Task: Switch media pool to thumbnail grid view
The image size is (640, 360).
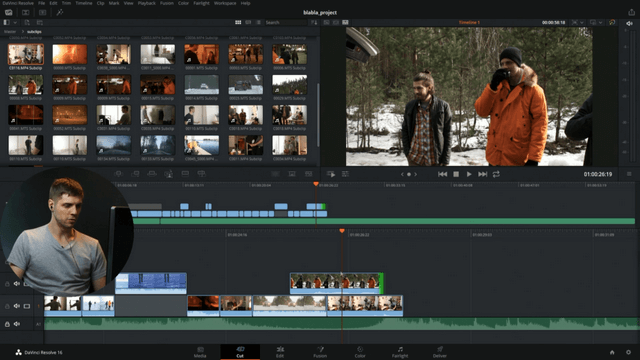Action: (238, 22)
